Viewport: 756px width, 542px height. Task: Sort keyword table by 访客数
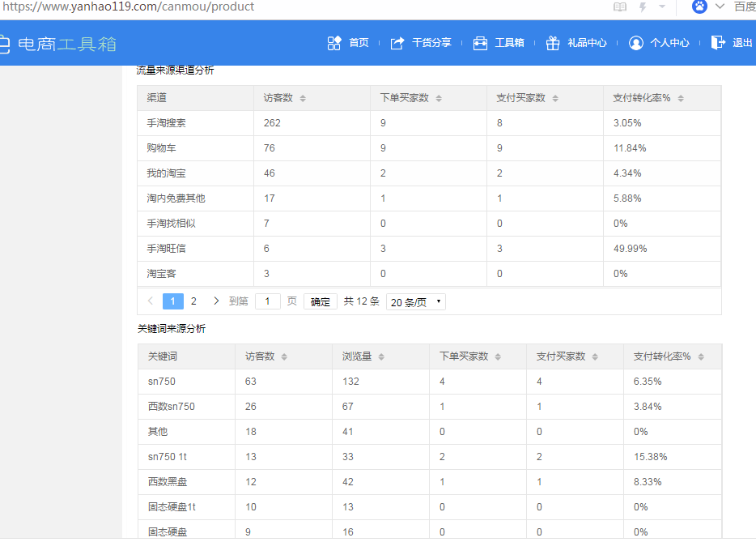tap(284, 356)
